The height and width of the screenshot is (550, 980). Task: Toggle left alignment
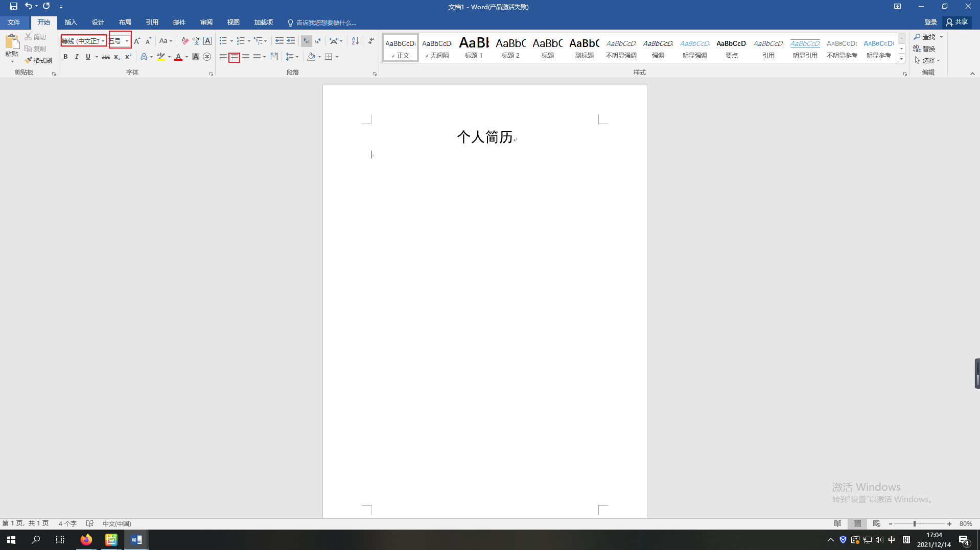223,57
